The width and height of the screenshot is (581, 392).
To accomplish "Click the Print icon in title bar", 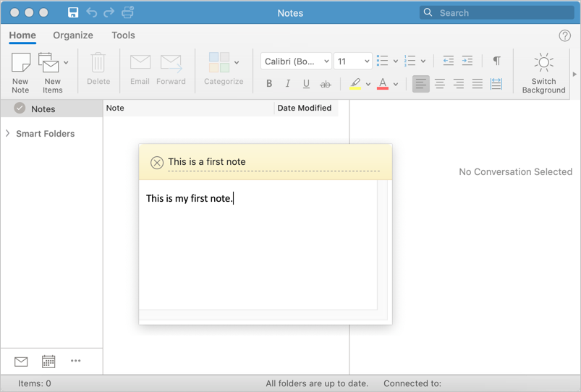I will tap(128, 12).
